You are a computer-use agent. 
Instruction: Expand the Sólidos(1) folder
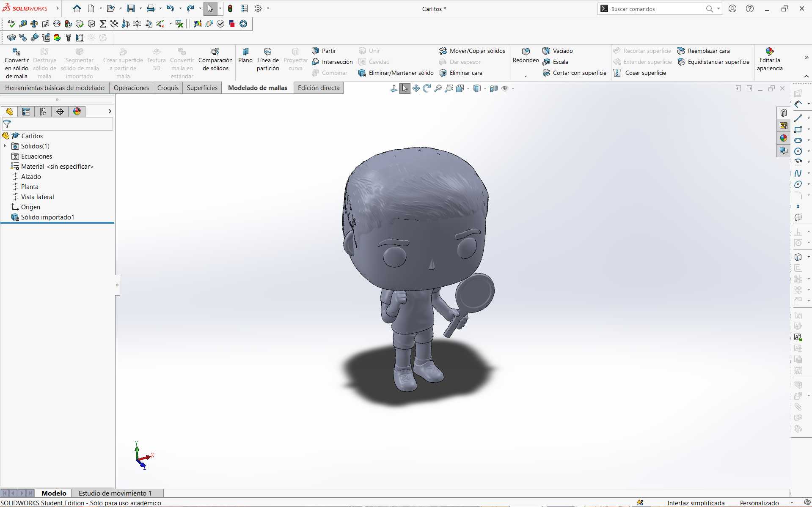pos(5,146)
